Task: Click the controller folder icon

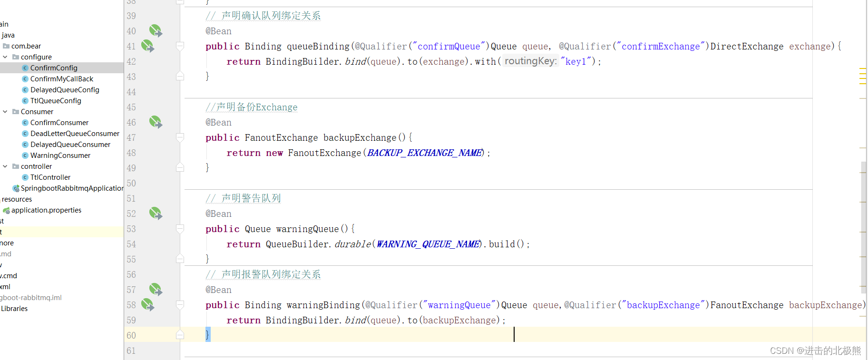Action: point(16,166)
